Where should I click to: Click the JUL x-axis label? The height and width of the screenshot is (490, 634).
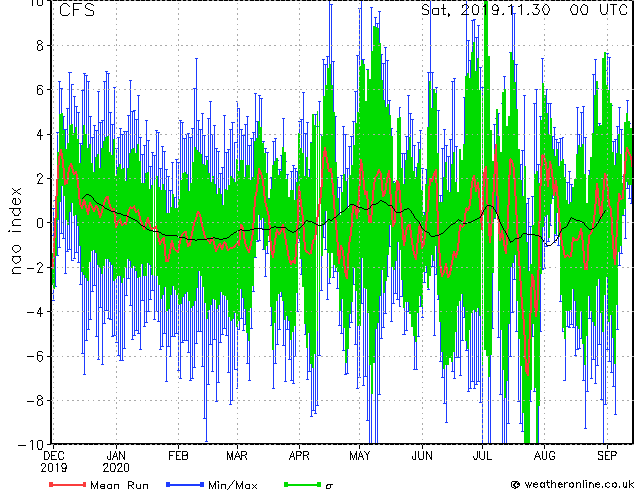[x=482, y=456]
